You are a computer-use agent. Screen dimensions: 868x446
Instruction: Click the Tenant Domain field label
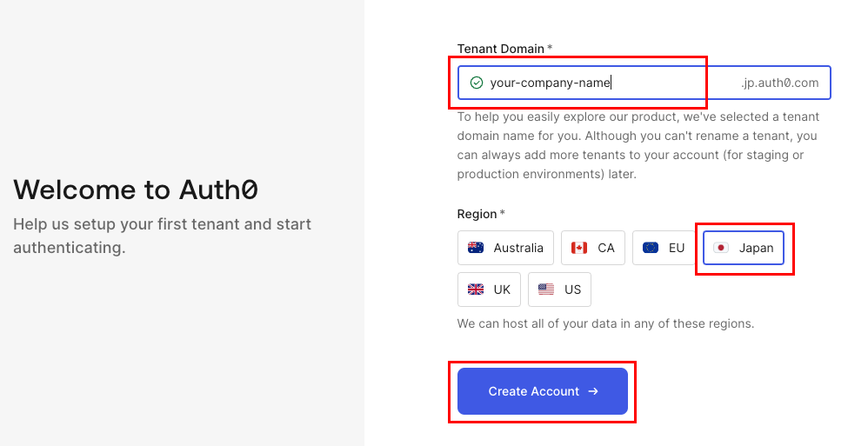point(501,48)
